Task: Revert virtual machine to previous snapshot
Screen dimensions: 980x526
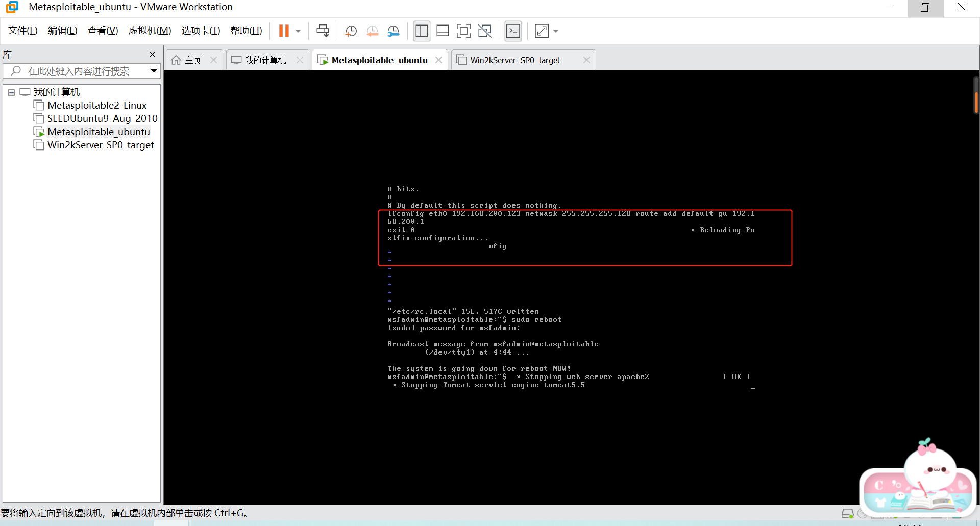Action: point(373,31)
